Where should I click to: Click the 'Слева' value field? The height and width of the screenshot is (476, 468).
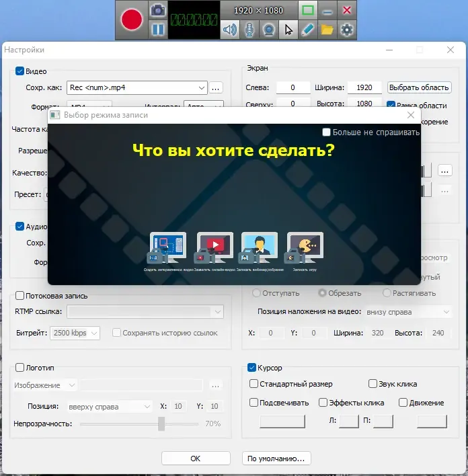[293, 87]
